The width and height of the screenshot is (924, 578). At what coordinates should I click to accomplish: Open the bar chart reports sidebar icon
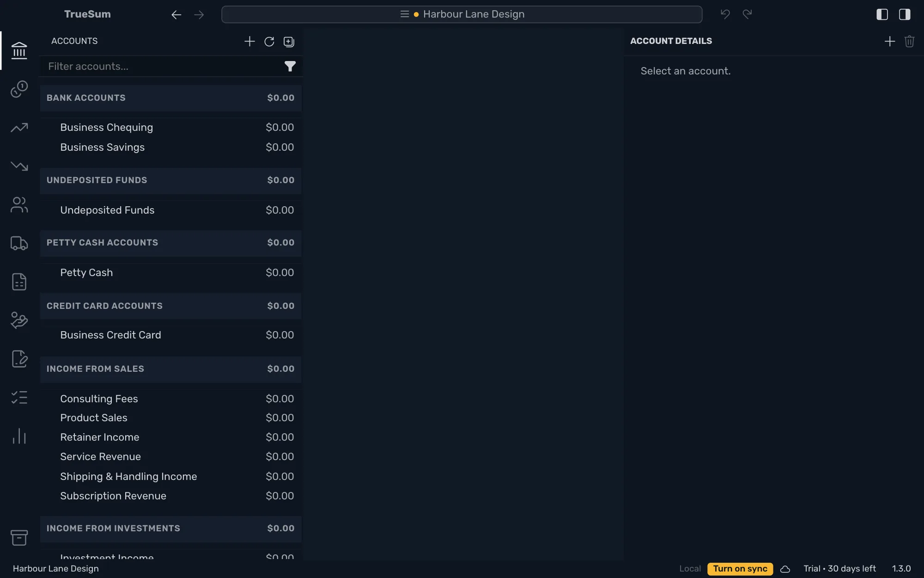19,436
